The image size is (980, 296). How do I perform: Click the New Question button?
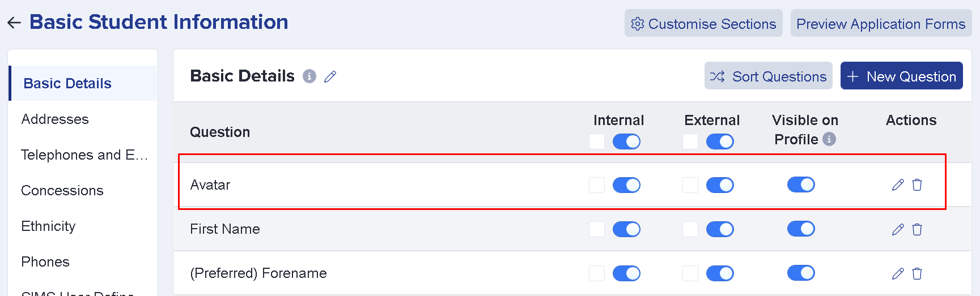coord(901,76)
